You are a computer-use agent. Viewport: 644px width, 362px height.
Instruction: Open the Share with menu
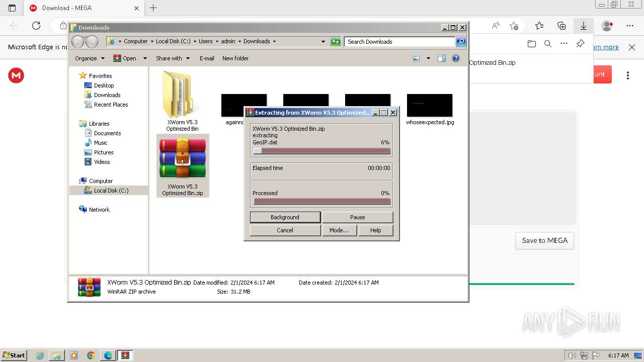coord(173,58)
